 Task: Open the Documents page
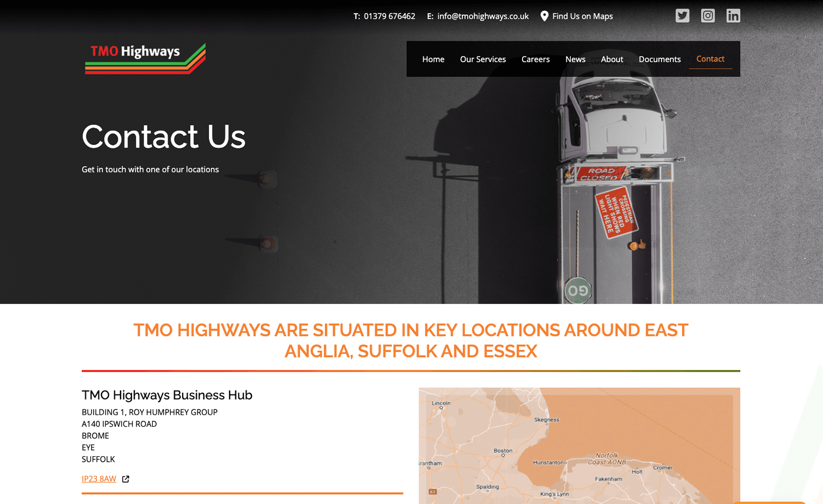pos(659,59)
